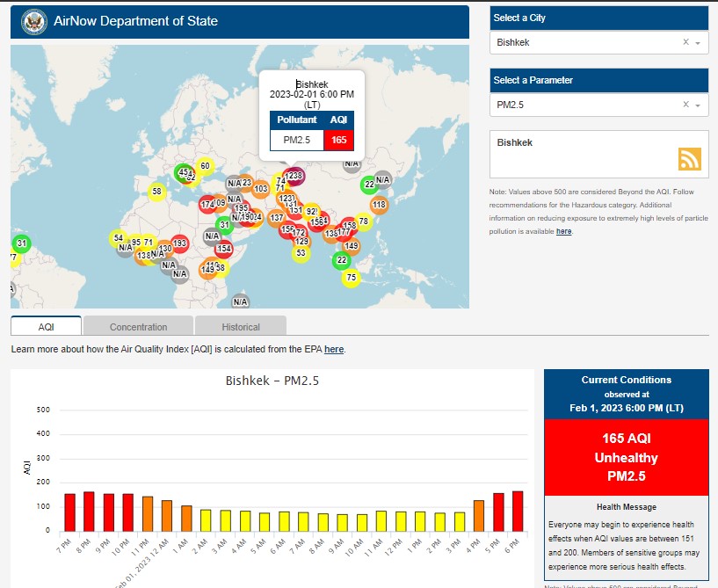Open the particle pollution 'here' link
This screenshot has height=588, width=718.
[x=563, y=231]
